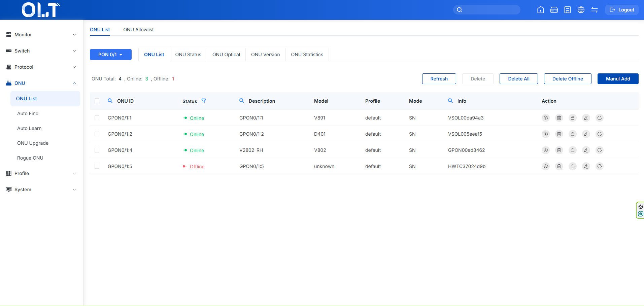The width and height of the screenshot is (644, 306).
Task: Click the device icon in the top bar
Action: pyautogui.click(x=554, y=10)
